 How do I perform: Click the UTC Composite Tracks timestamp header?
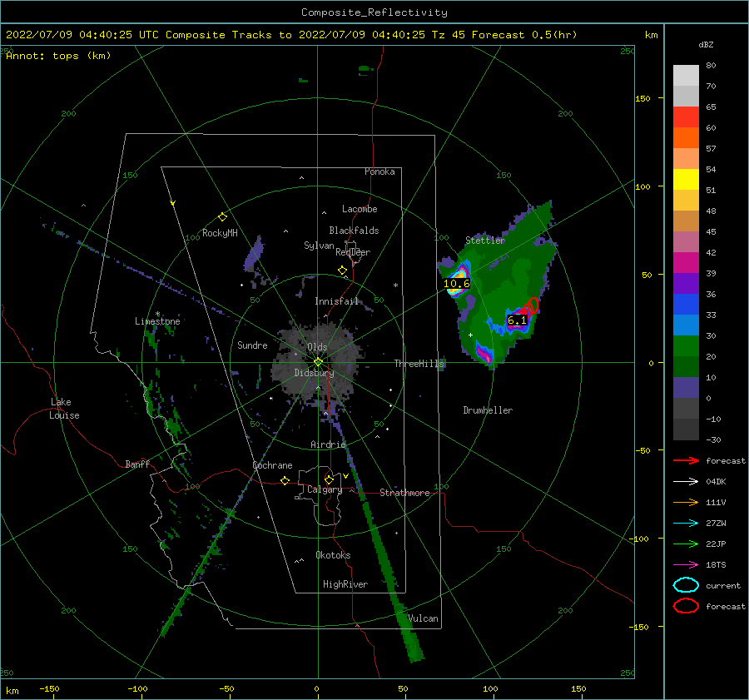[x=291, y=35]
